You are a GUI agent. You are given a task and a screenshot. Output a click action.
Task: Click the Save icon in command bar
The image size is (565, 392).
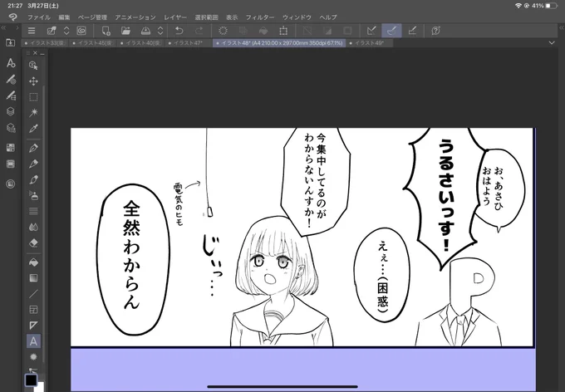[x=145, y=31]
